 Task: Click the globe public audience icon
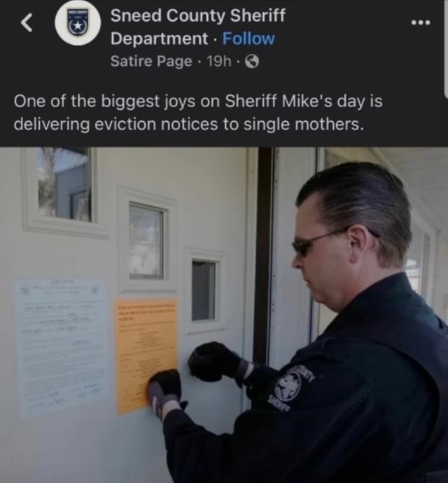tap(252, 62)
